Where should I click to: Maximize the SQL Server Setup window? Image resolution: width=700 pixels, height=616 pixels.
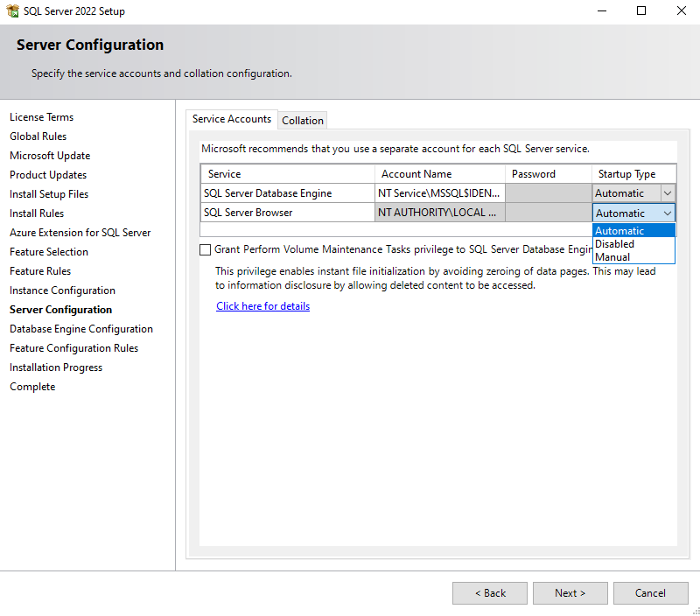641,10
